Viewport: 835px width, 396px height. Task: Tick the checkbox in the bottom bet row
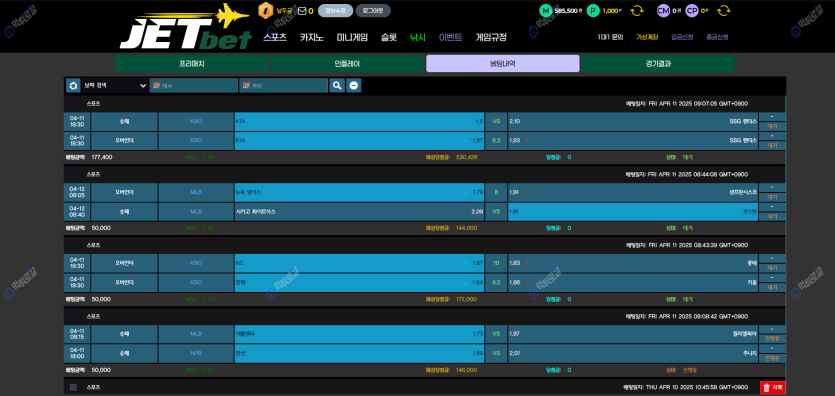73,387
